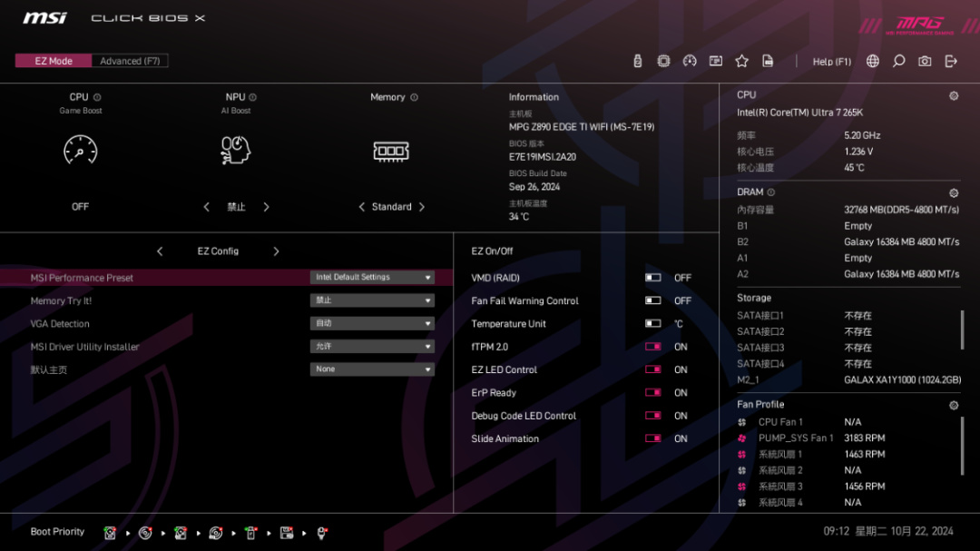Click the date and time display

click(x=888, y=532)
